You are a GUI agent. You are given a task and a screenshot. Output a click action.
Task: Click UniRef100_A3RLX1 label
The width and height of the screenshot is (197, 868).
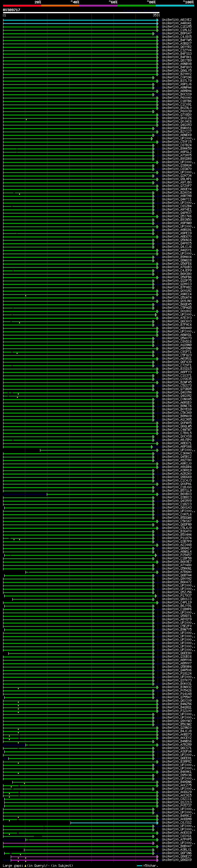176,849
